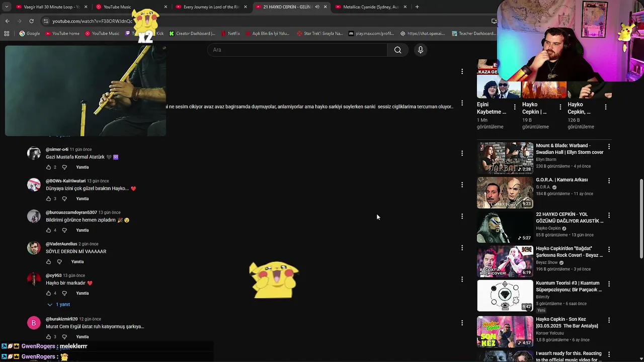The image size is (644, 362).
Task: Like the Hayko bir markadır comment
Action: 49,293
